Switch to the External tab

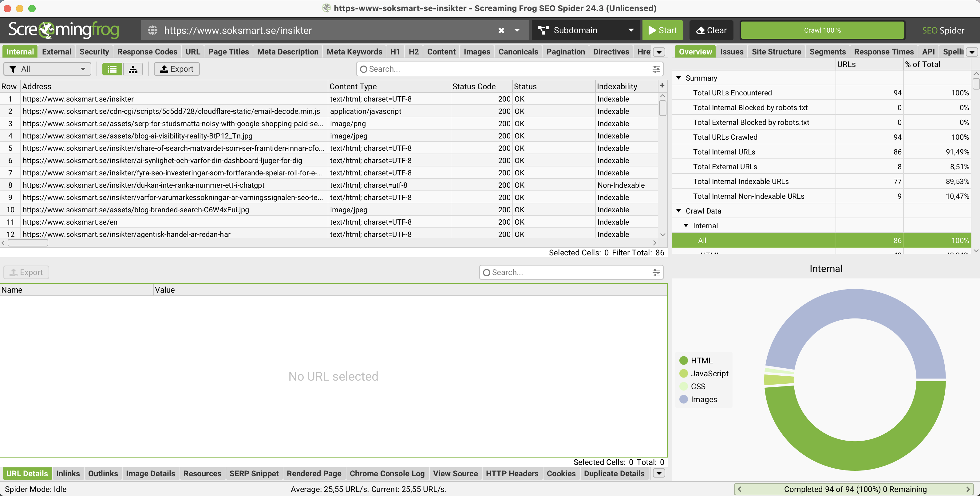tap(57, 52)
